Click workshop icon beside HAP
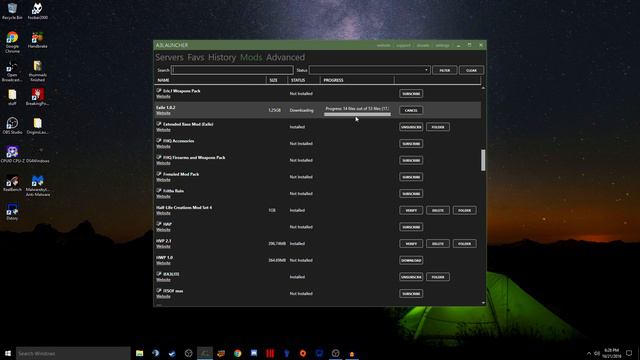Screen dimensions: 640x360 159,224
